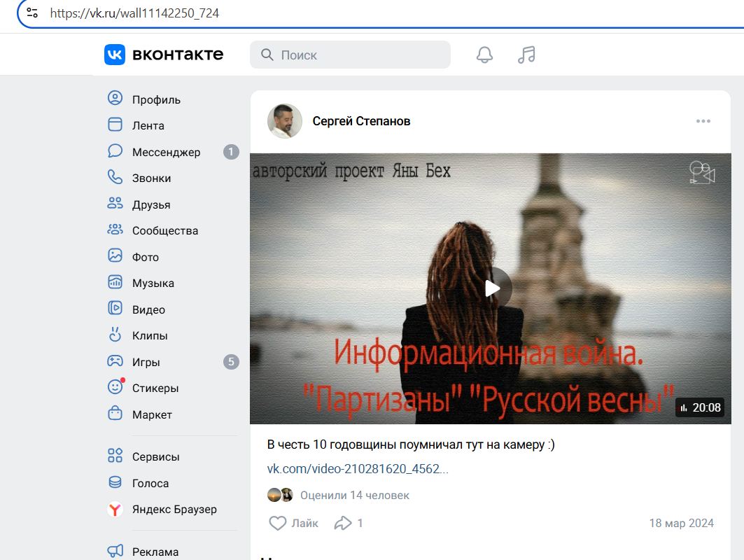Click post text about 10 годовщины

tap(410, 444)
